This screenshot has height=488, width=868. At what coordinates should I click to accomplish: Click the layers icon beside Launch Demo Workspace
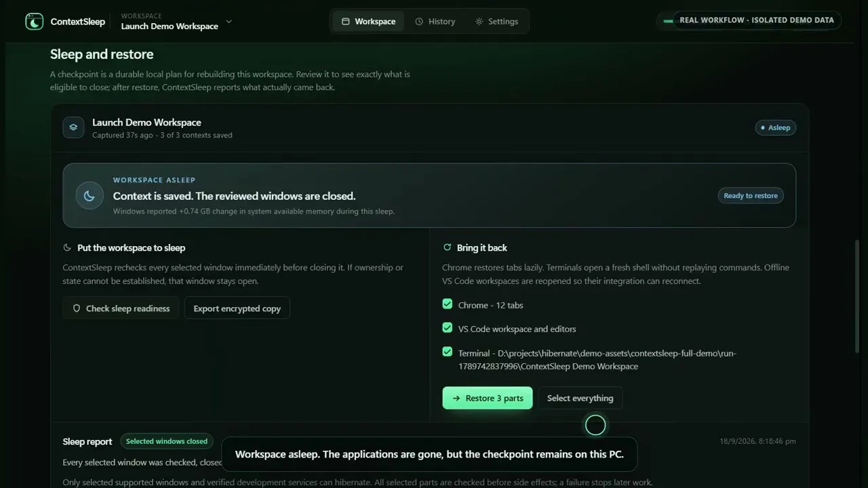click(x=73, y=127)
